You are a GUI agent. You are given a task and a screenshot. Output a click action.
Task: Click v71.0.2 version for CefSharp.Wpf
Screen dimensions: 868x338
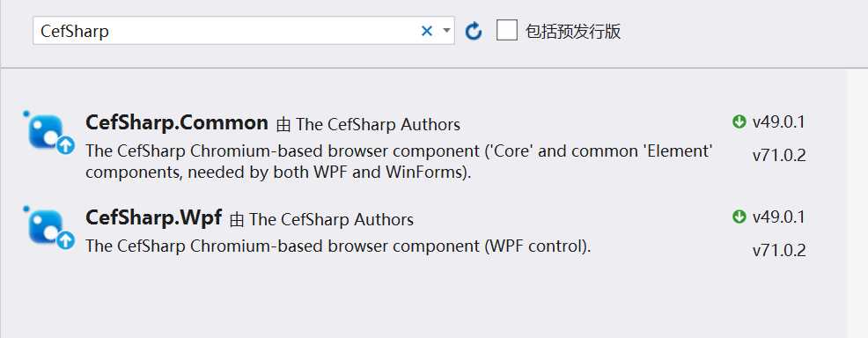[x=779, y=251]
